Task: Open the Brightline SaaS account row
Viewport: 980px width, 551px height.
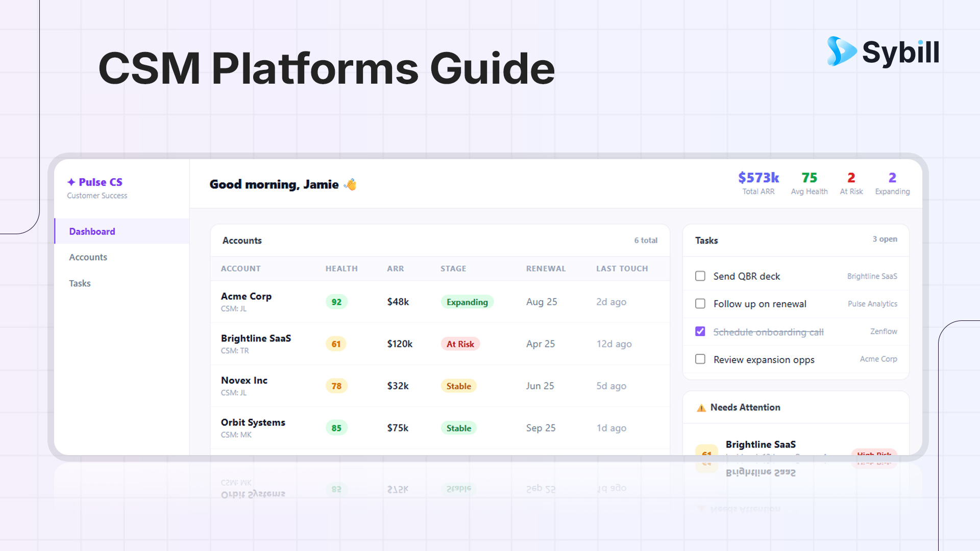Action: [x=440, y=344]
